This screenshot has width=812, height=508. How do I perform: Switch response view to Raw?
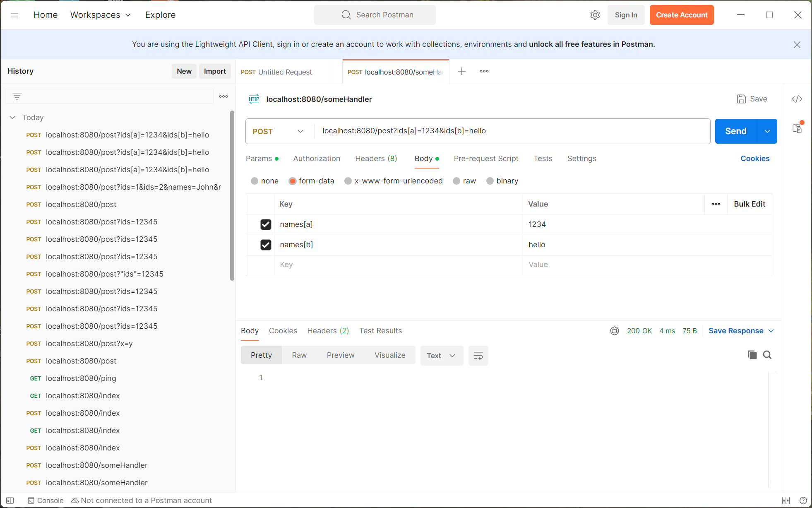point(299,355)
